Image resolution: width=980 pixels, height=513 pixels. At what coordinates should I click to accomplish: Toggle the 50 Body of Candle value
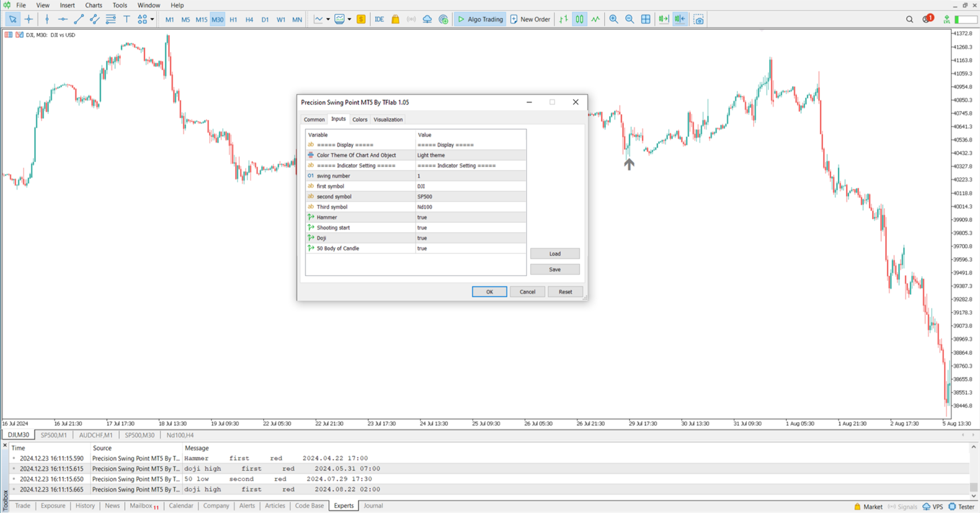(x=471, y=248)
